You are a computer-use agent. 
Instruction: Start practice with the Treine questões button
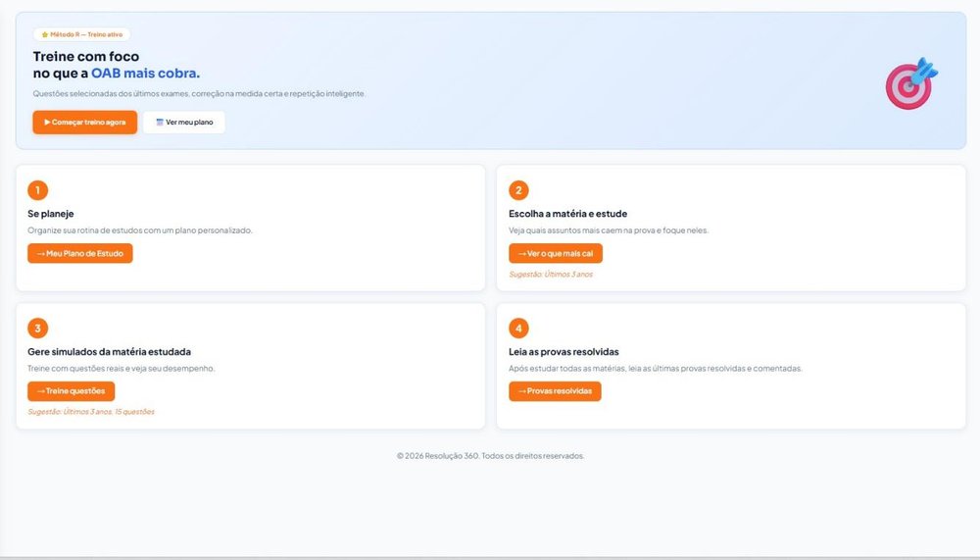[x=72, y=391]
